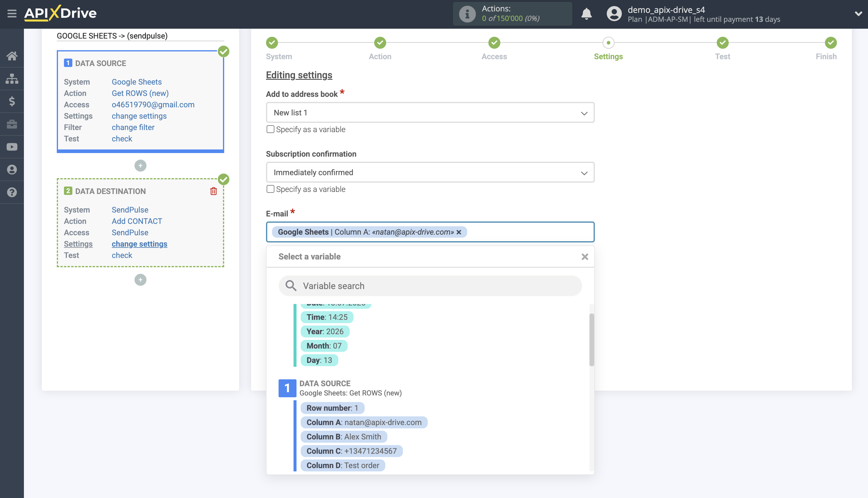This screenshot has height=498, width=868.
Task: Go to the Finish step
Action: click(x=831, y=43)
